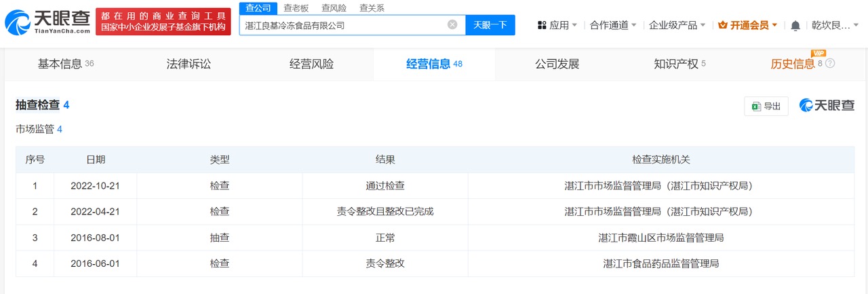Image resolution: width=868 pixels, height=294 pixels.
Task: Switch to the 查关系 search tab
Action: click(x=372, y=8)
